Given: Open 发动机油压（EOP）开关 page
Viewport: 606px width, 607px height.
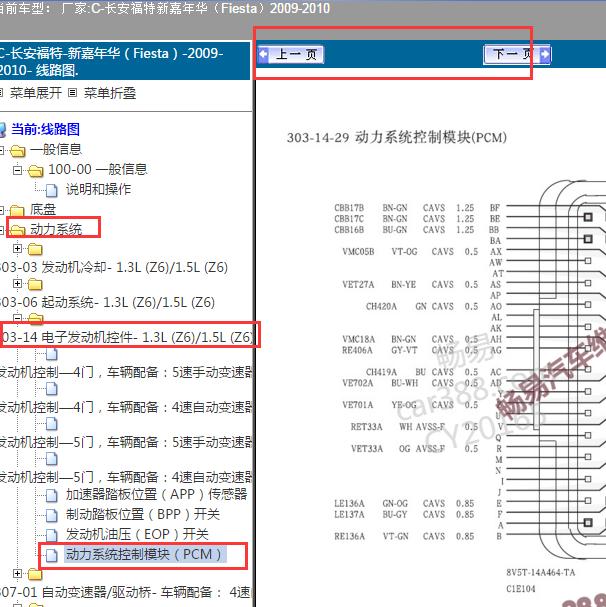Looking at the screenshot, I should click(137, 534).
